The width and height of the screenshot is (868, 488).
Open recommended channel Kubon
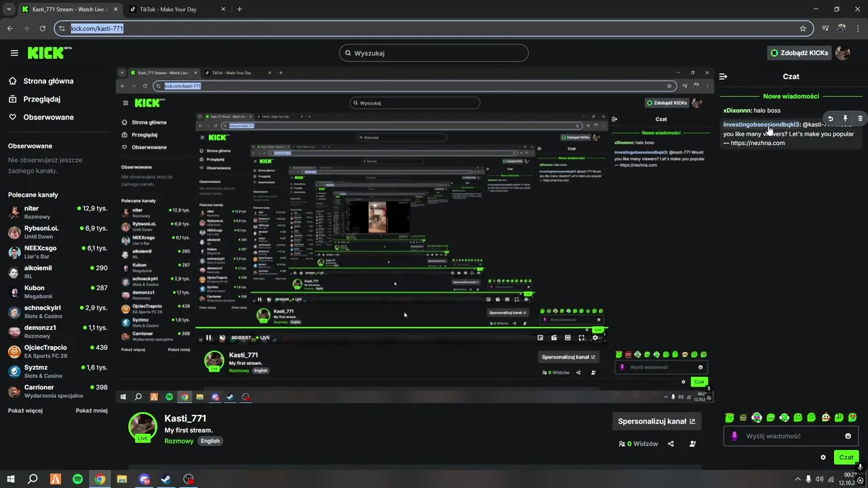coord(58,291)
